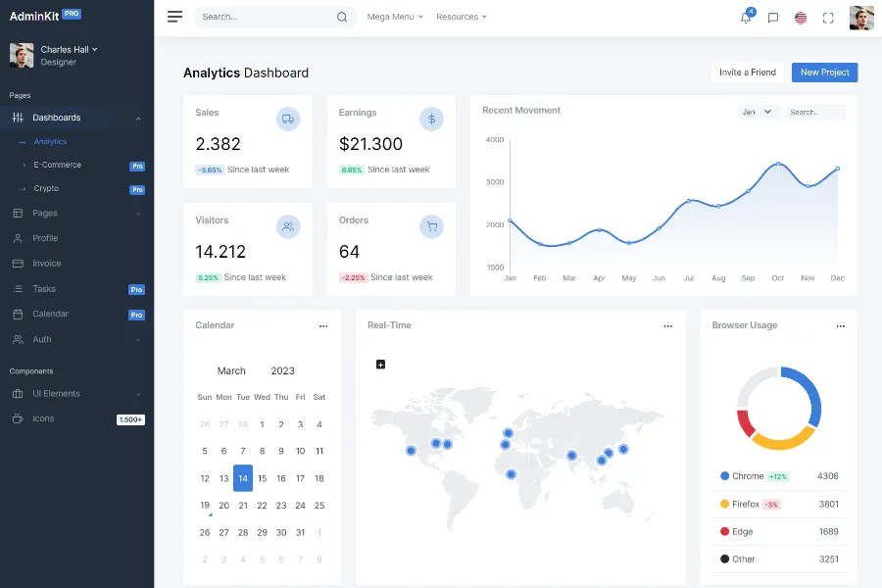Click the search magnifier icon
This screenshot has width=882, height=588.
pos(342,17)
